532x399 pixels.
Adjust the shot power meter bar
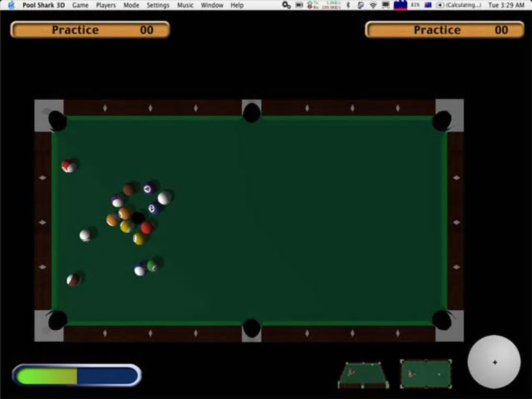point(77,376)
